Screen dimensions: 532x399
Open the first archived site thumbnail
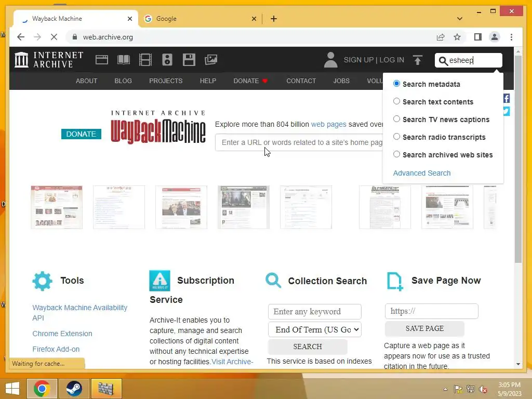tap(57, 207)
